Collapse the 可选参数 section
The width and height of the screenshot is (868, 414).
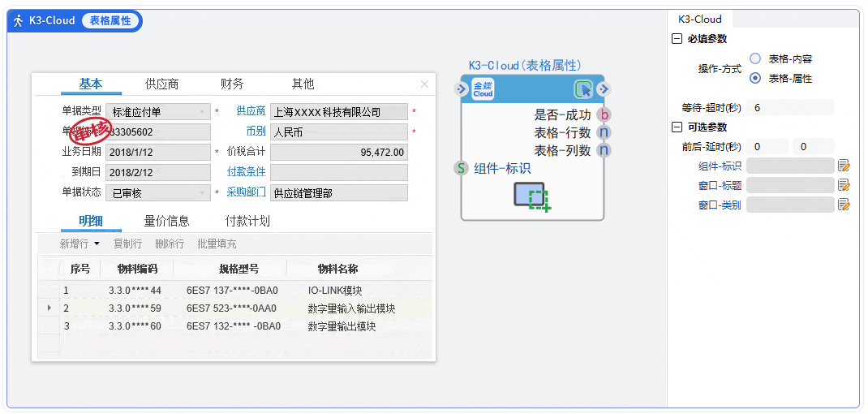click(x=677, y=127)
